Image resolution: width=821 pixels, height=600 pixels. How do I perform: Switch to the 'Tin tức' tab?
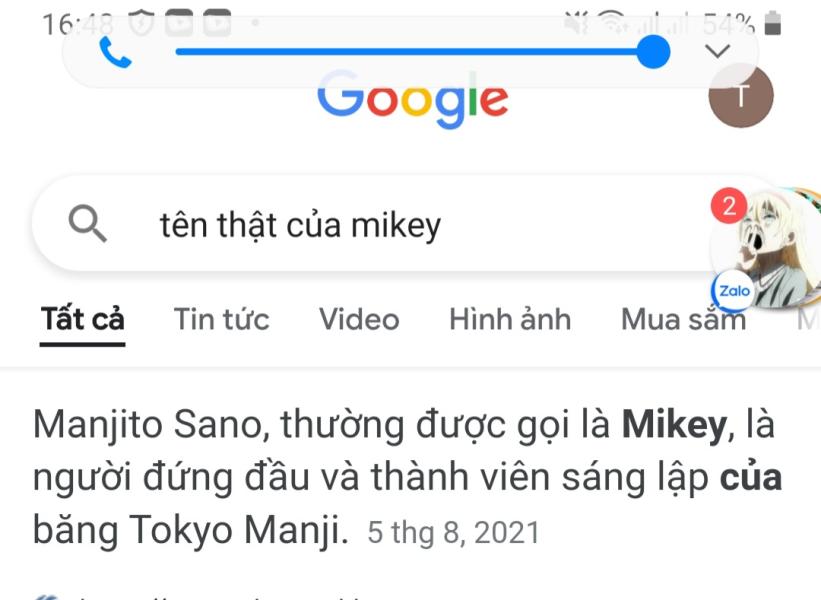coord(221,319)
